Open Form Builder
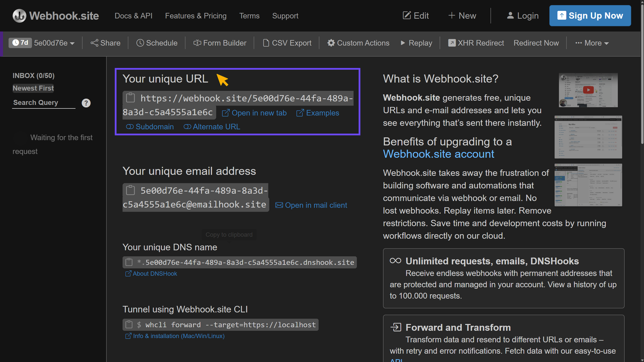This screenshot has width=644, height=362. point(220,43)
